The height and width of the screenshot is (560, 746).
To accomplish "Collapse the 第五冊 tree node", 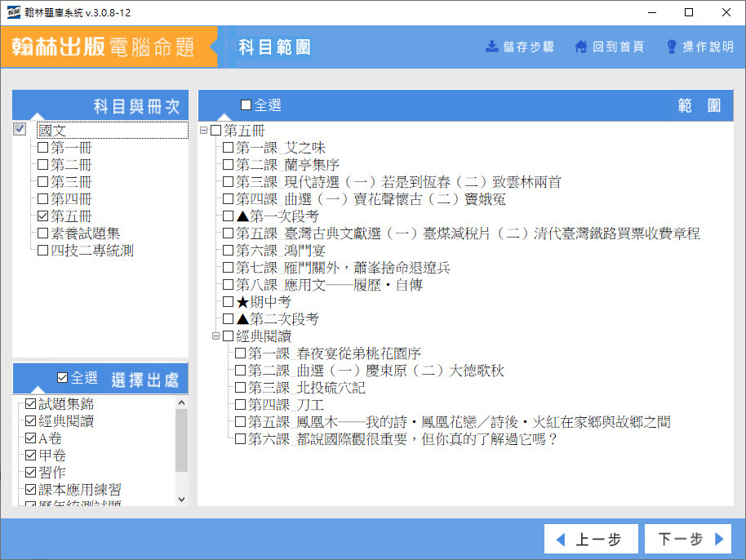I will pos(204,131).
